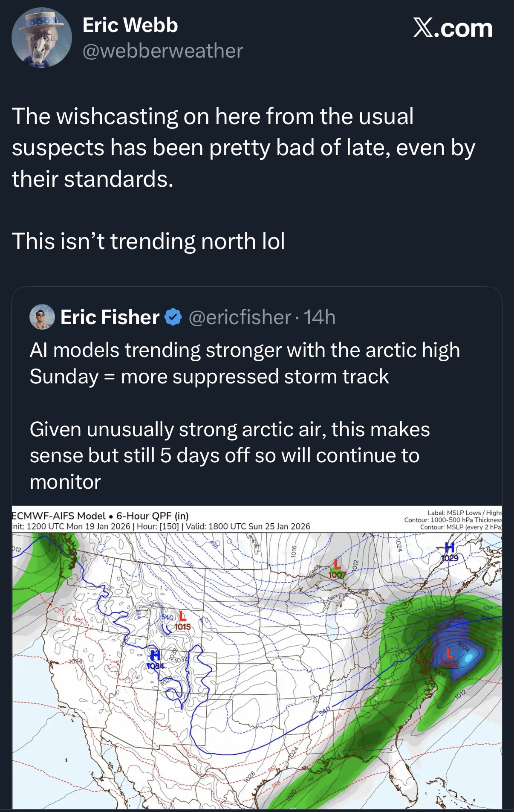Click the blue verified badge beside Eric Fisher

(x=173, y=317)
